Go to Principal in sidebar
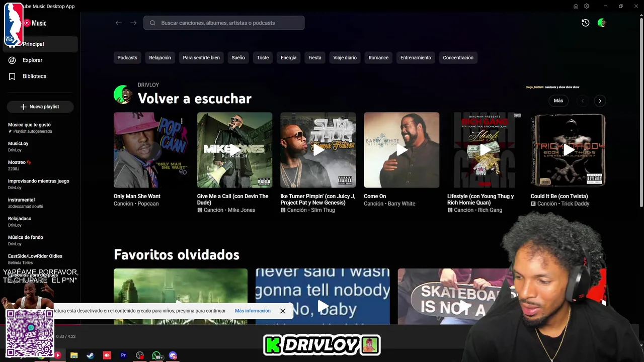This screenshot has height=362, width=644. (40, 44)
